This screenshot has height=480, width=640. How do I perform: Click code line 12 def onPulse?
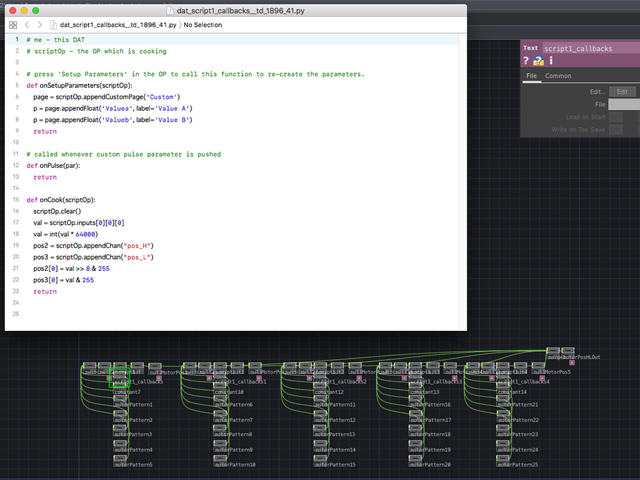click(x=53, y=165)
